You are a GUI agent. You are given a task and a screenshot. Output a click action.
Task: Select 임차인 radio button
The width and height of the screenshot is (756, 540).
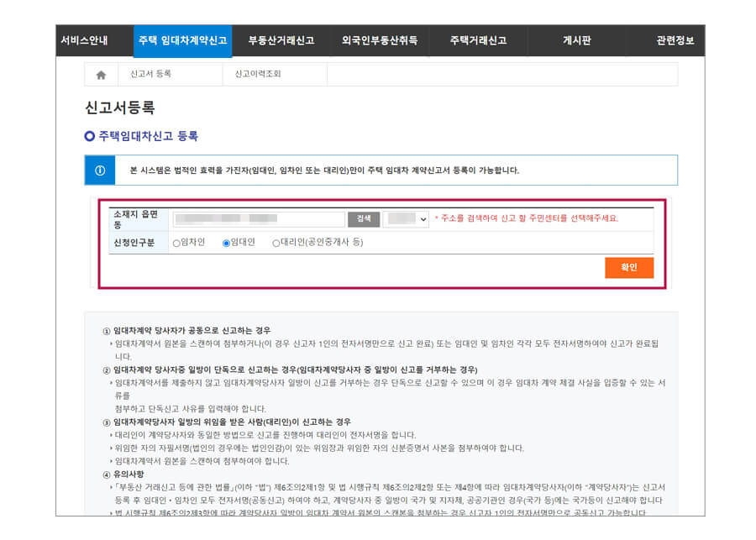click(176, 244)
